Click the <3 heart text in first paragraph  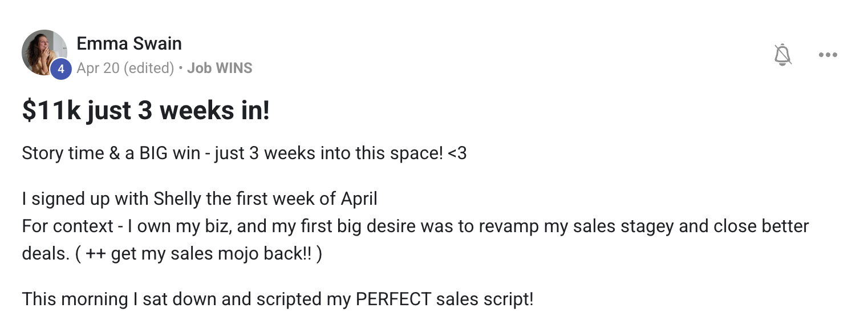coord(457,153)
